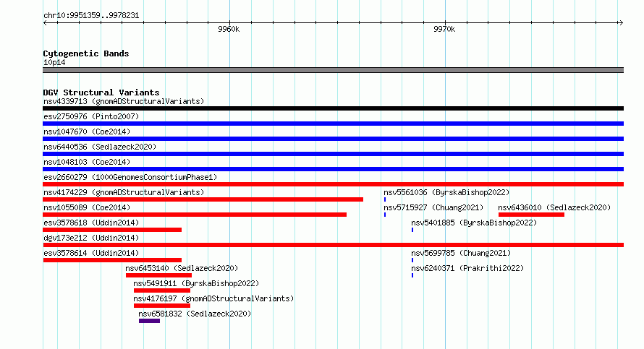Click the red esv3578618 bar

point(112,230)
